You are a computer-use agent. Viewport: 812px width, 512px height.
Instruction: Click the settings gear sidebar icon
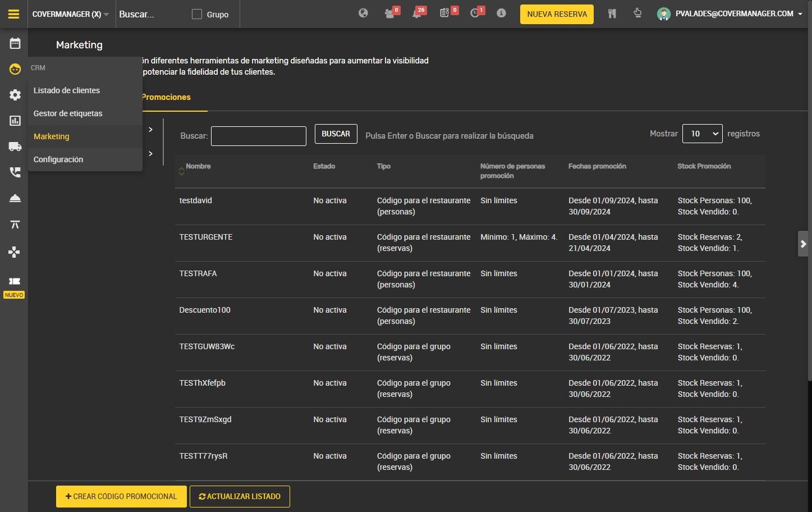[x=15, y=95]
